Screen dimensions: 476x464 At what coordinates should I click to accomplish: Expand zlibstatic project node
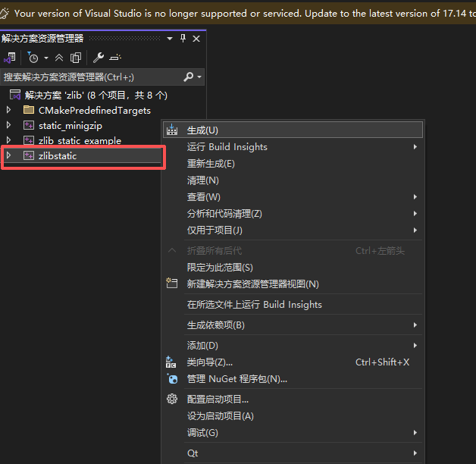pyautogui.click(x=9, y=155)
